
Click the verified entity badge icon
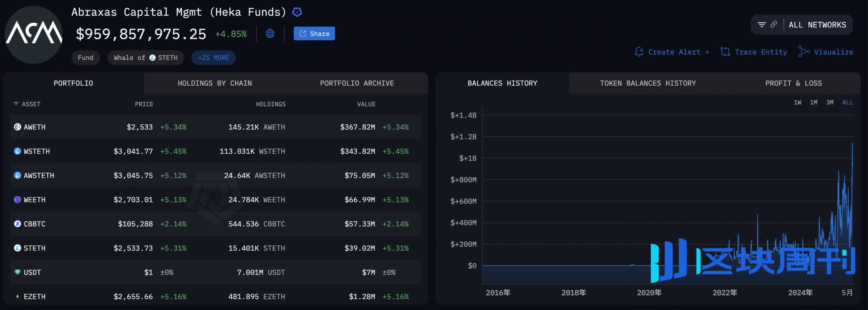(297, 12)
